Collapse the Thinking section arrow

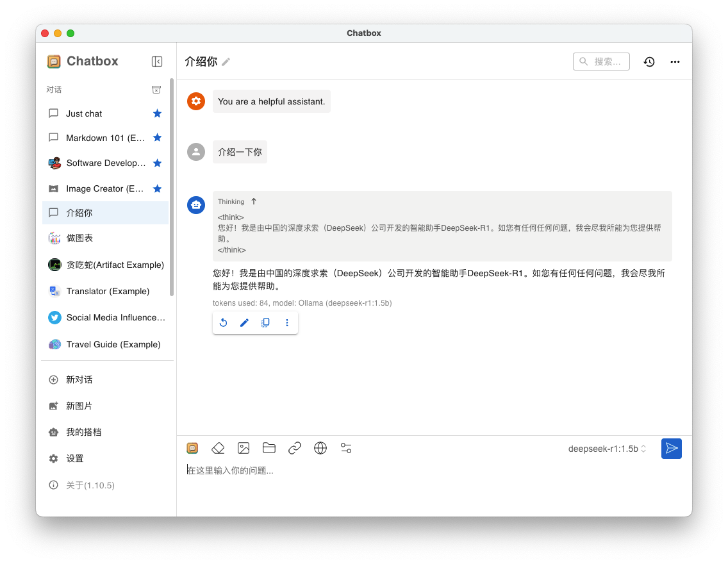tap(254, 201)
